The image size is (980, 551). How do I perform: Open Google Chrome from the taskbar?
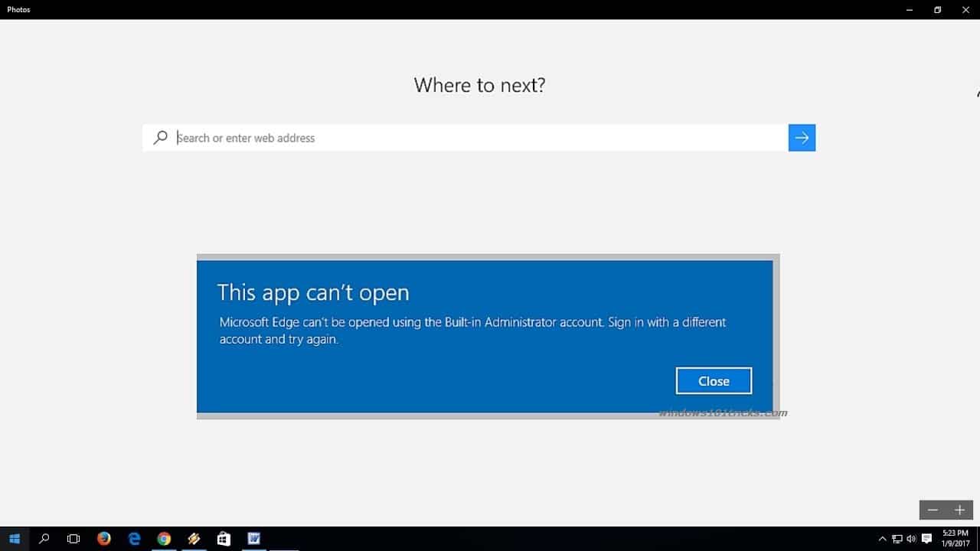click(164, 538)
